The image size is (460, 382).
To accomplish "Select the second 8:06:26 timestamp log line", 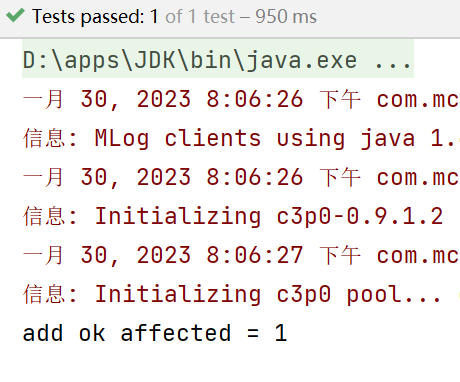I will pos(241,177).
